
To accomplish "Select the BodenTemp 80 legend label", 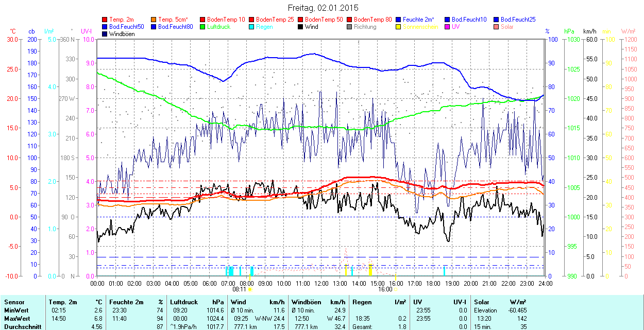I will pyautogui.click(x=373, y=19).
